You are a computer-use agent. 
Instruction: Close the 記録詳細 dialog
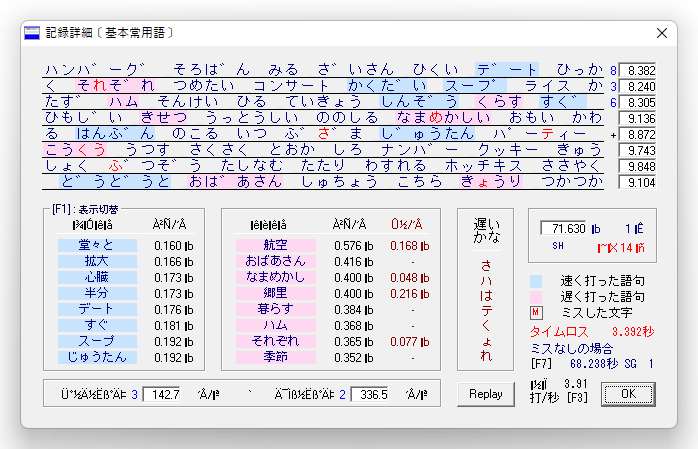click(661, 33)
